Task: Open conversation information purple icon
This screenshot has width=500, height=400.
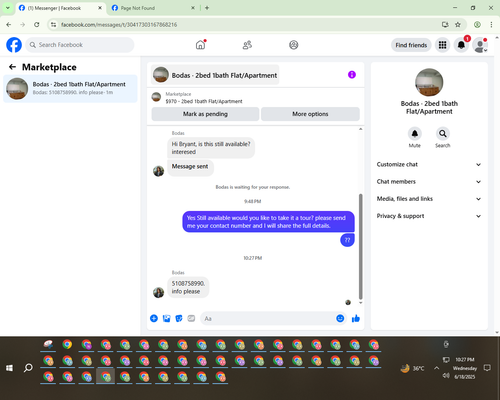Action: pos(352,75)
